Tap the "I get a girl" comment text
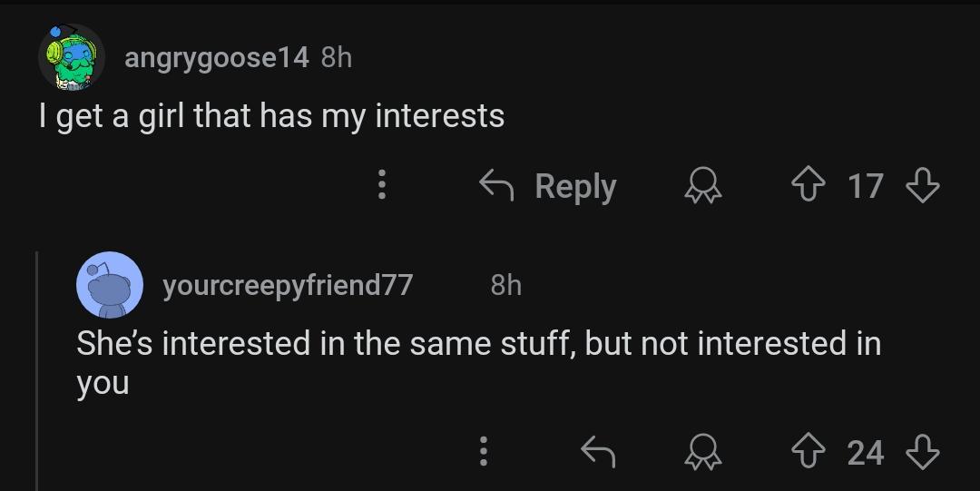 point(271,116)
